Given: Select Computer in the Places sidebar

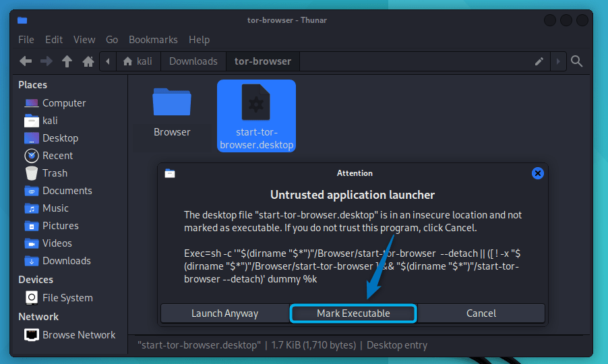Looking at the screenshot, I should click(64, 103).
